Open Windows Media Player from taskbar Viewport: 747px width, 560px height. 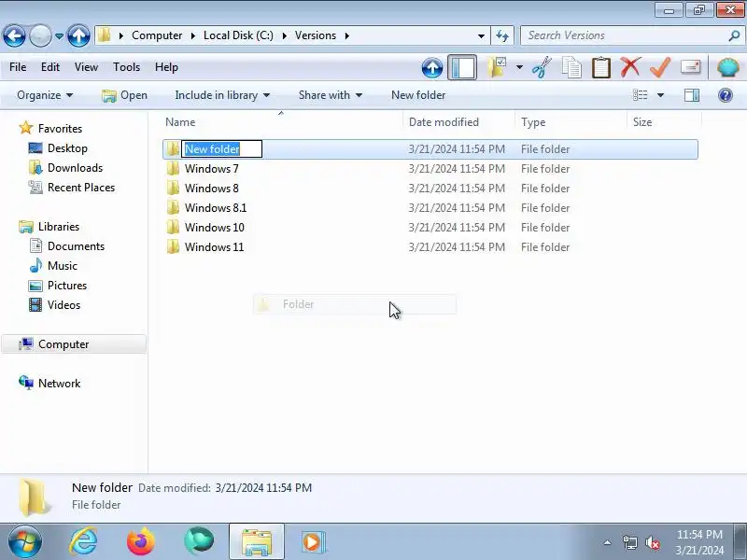(313, 542)
